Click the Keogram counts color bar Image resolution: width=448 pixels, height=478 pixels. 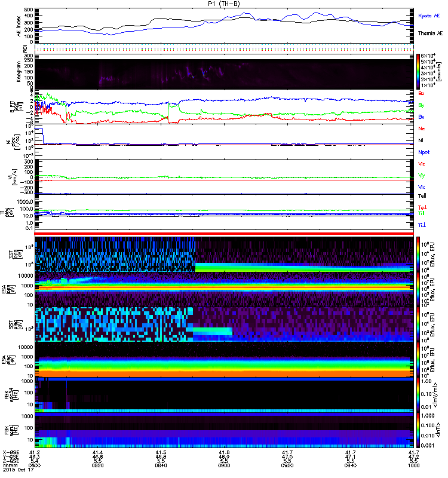coord(419,71)
